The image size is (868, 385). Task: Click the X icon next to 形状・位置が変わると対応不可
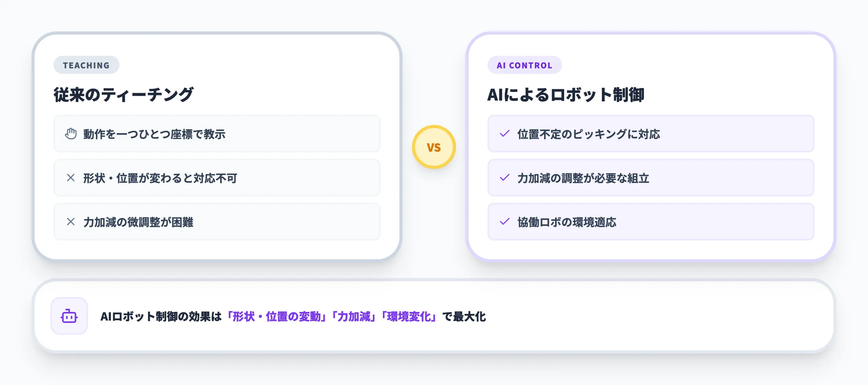pos(71,178)
